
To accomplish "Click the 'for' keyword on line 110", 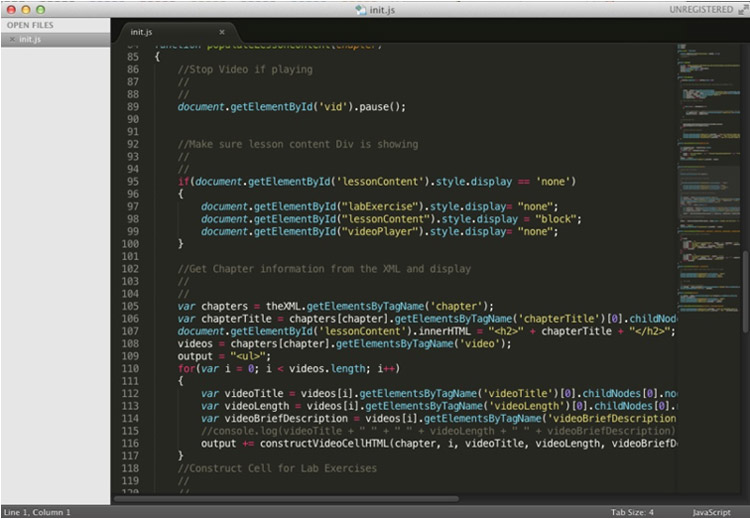I will 186,368.
